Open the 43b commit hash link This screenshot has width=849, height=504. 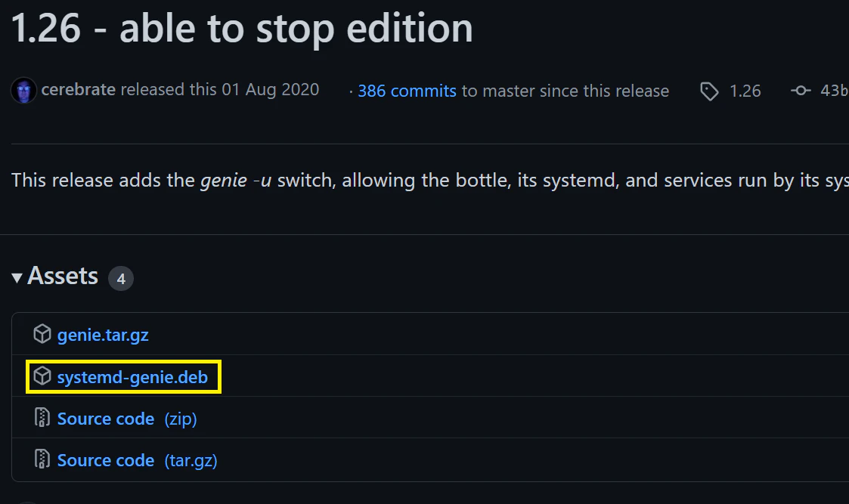[x=835, y=91]
